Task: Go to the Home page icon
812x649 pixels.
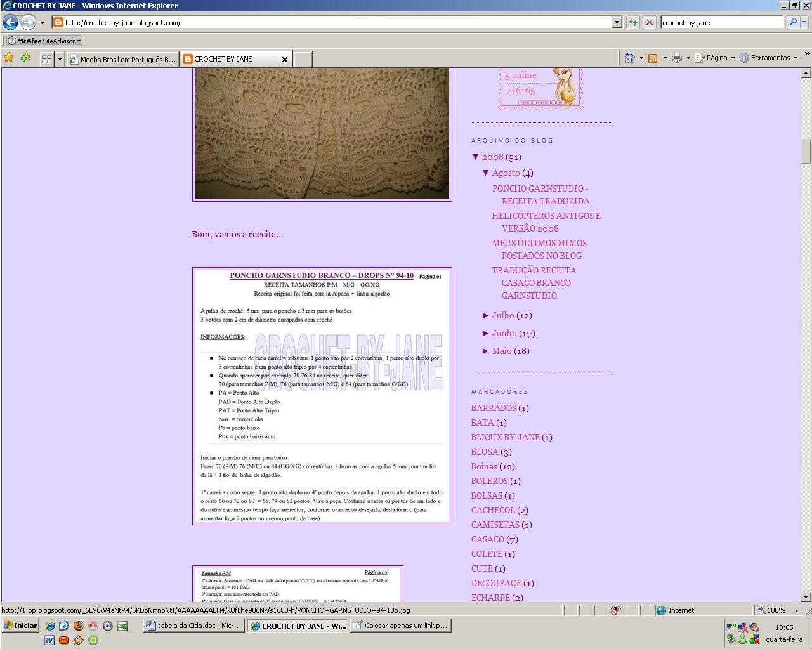Action: pyautogui.click(x=629, y=58)
